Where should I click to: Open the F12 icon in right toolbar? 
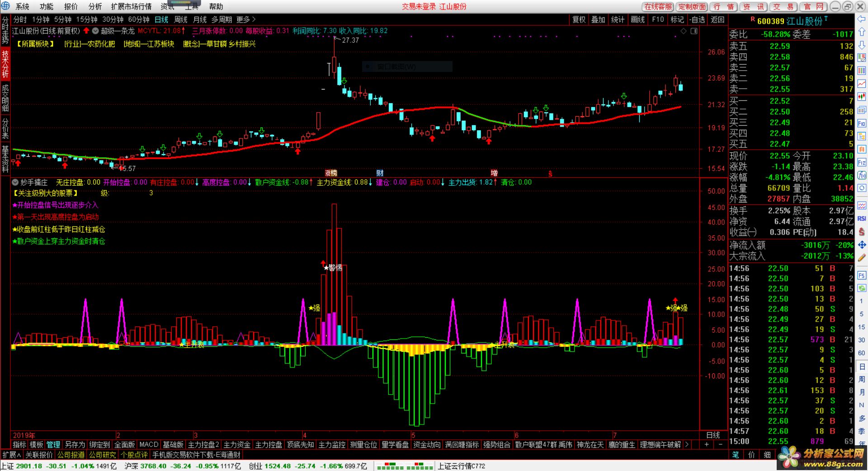[862, 162]
